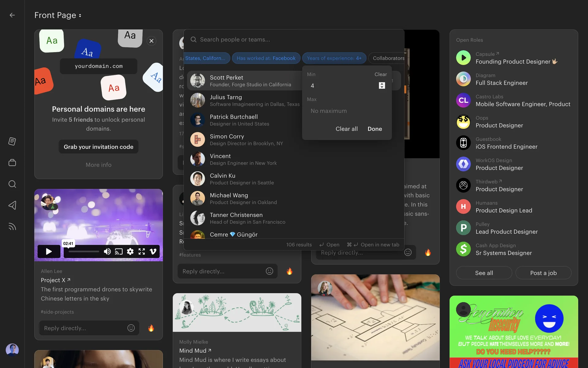The height and width of the screenshot is (368, 588).
Task: Click the Done button in experience filter
Action: (375, 129)
